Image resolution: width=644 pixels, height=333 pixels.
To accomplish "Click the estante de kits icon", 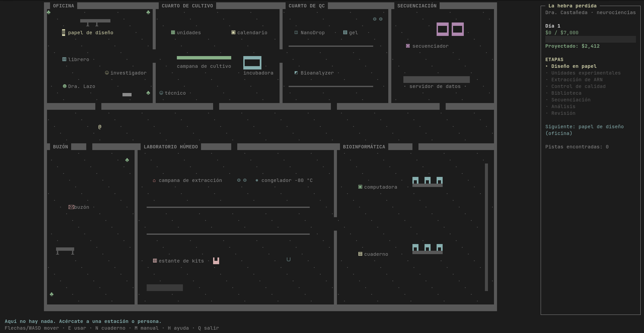I will click(x=155, y=261).
